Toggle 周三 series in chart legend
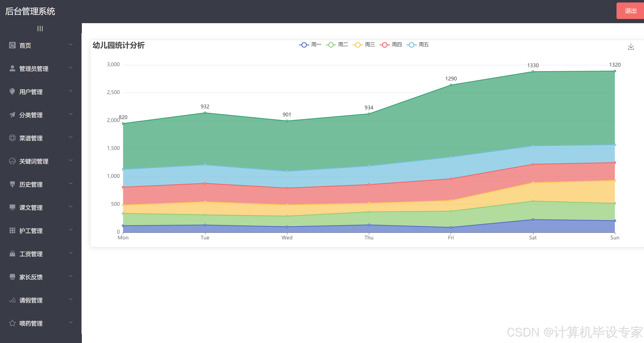 [x=364, y=45]
